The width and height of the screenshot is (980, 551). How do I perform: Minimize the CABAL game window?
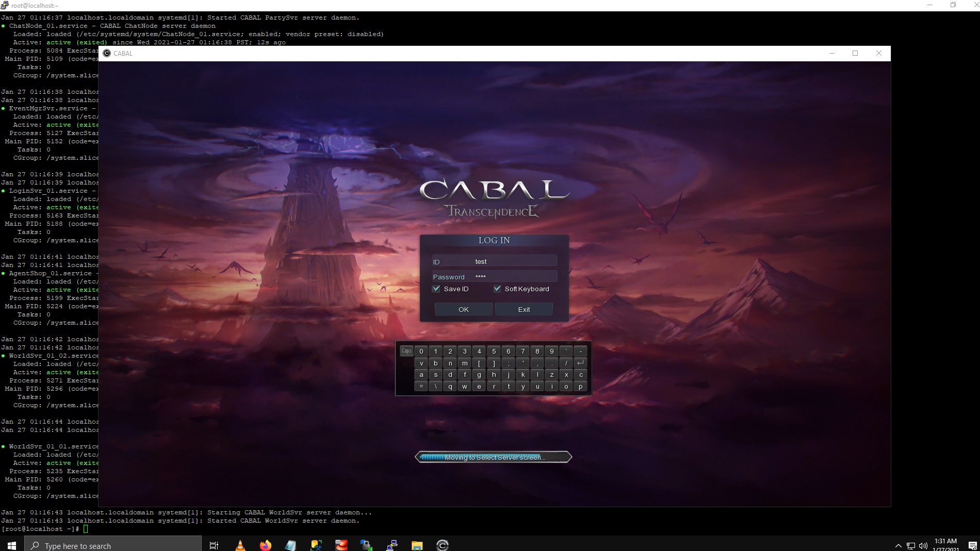[x=831, y=53]
